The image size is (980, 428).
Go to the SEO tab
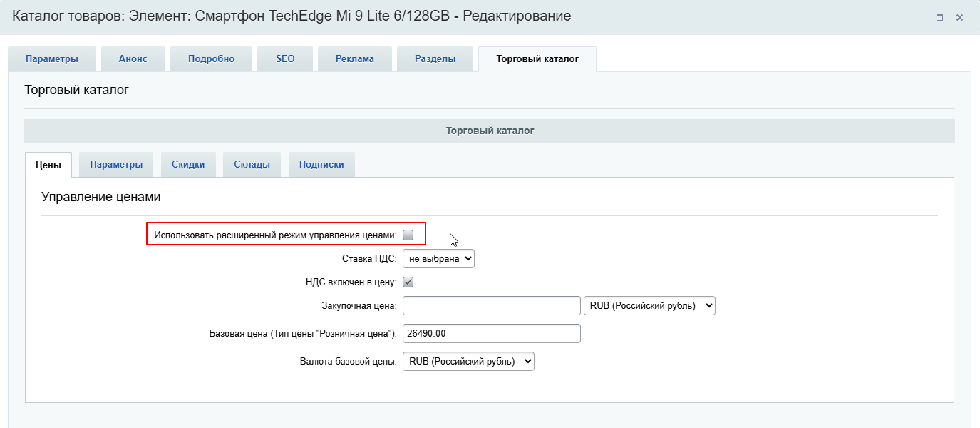285,59
